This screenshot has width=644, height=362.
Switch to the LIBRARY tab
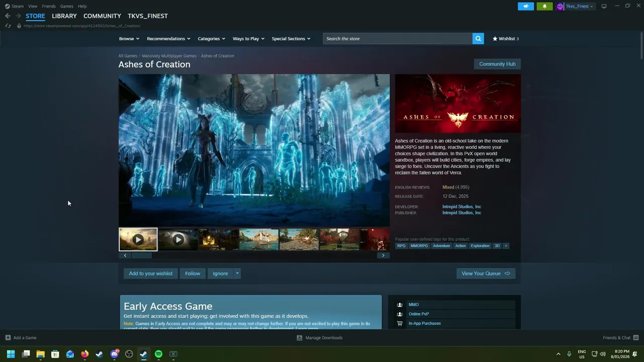click(x=64, y=16)
